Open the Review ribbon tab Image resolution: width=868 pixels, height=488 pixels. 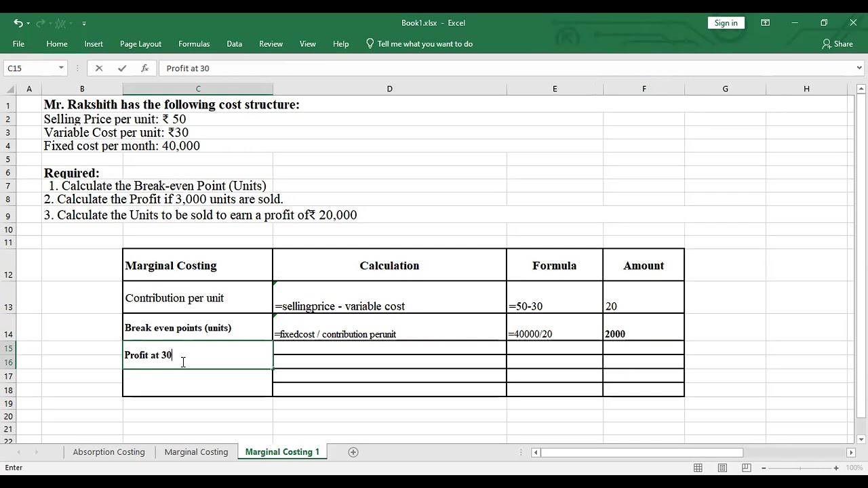point(271,44)
